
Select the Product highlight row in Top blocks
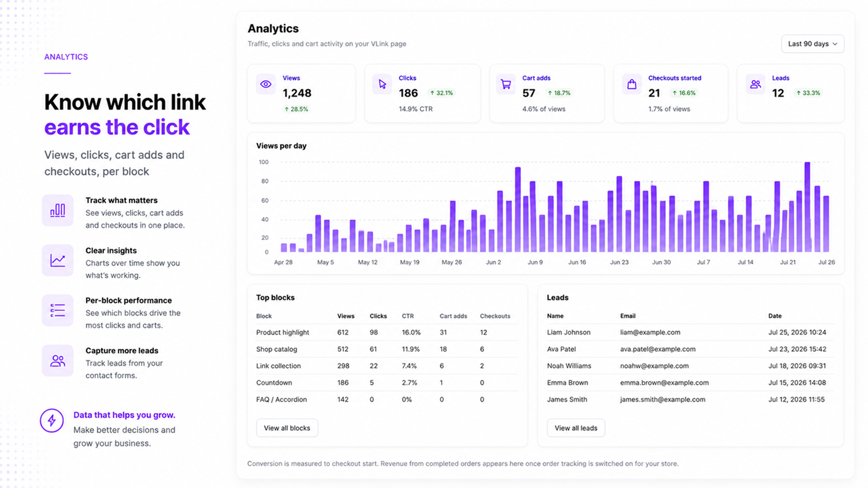tap(387, 332)
